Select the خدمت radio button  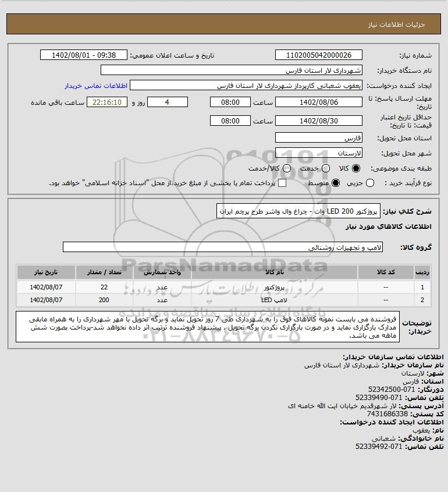click(x=326, y=168)
